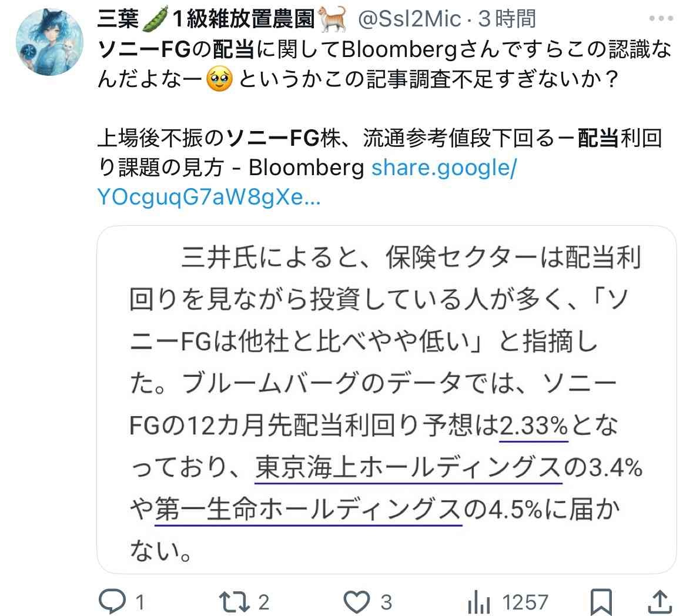
Task: Click the like count number 3
Action: click(386, 602)
